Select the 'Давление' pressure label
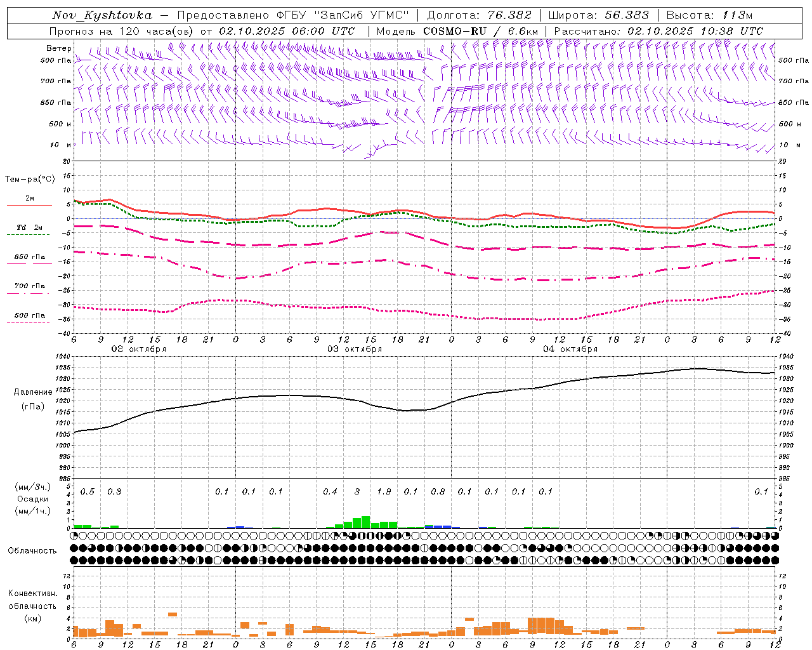The width and height of the screenshot is (812, 650). coord(33,392)
